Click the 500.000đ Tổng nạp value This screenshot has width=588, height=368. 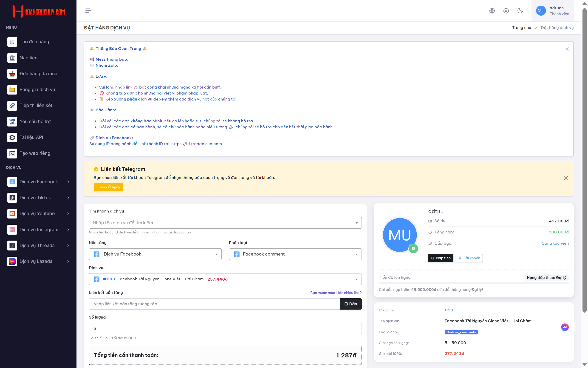coord(559,232)
